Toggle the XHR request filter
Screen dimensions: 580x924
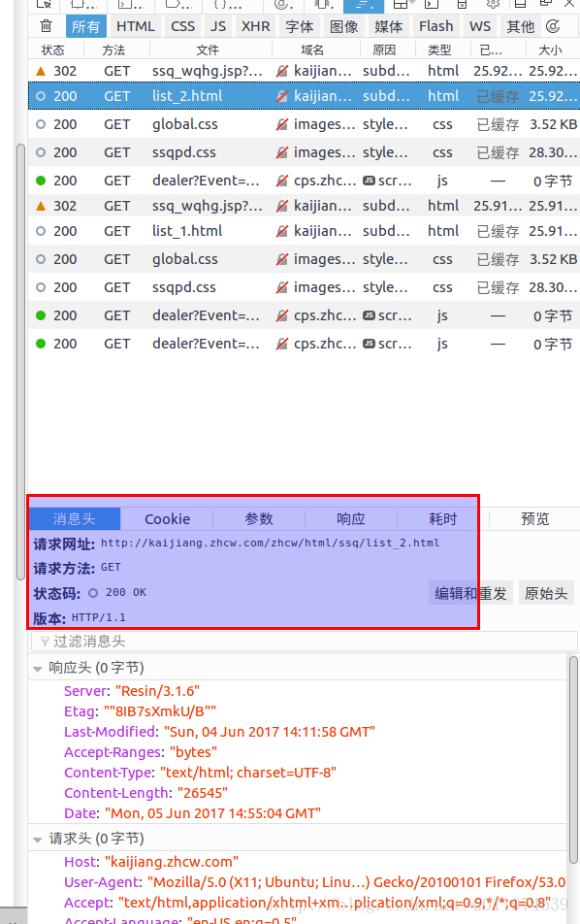255,26
